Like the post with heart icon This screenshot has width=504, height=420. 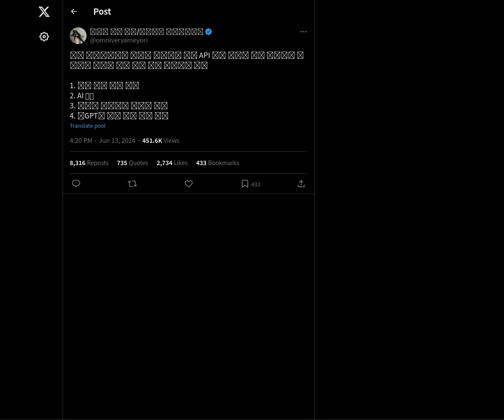pyautogui.click(x=189, y=184)
